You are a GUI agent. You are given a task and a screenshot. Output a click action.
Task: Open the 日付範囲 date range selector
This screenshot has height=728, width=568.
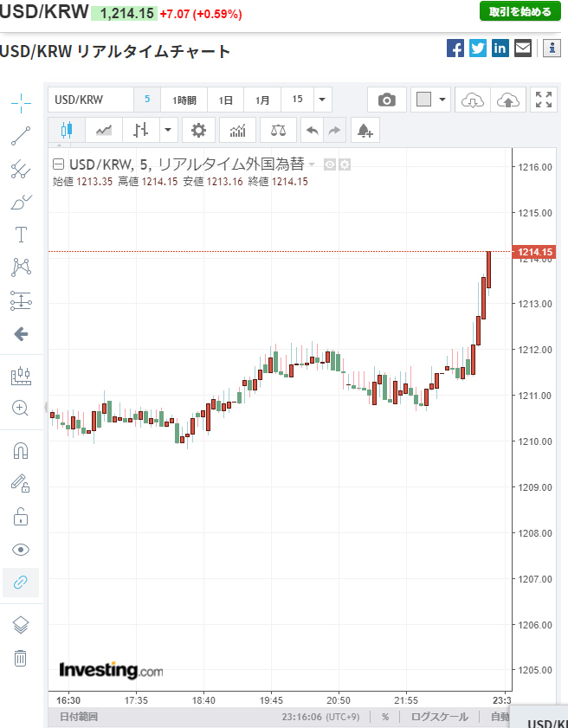pyautogui.click(x=78, y=717)
